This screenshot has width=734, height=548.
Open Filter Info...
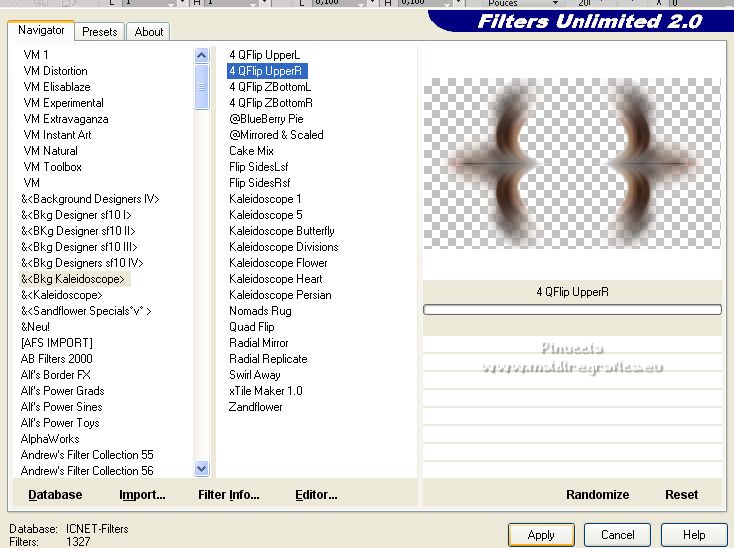pyautogui.click(x=228, y=495)
